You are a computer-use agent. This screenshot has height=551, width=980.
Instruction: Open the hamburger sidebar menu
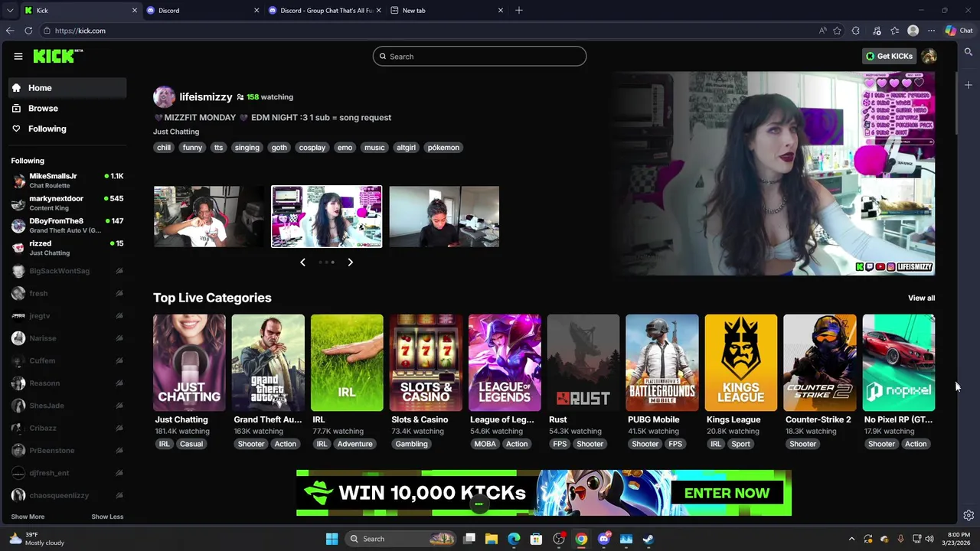18,56
